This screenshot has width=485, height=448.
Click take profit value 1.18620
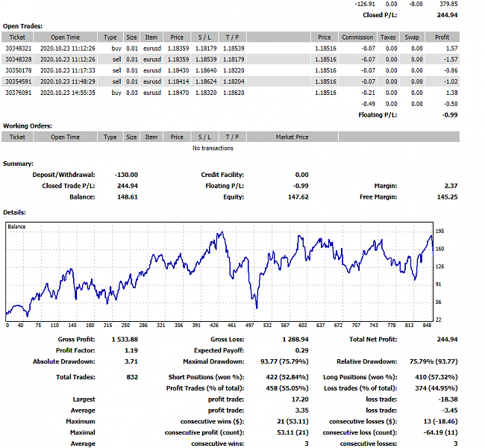point(234,93)
